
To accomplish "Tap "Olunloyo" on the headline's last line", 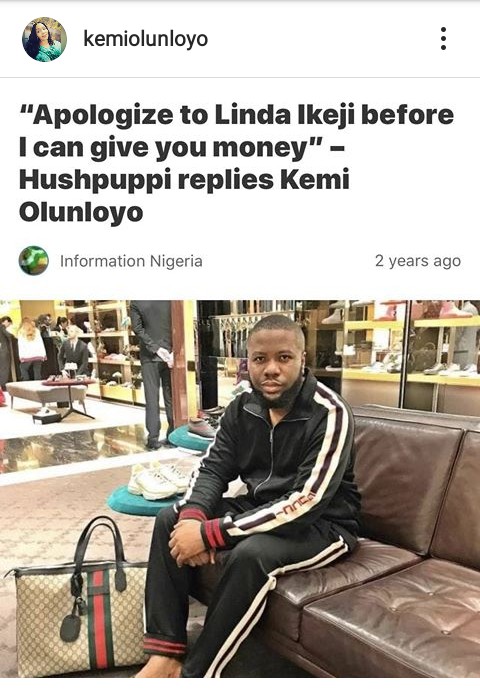I will (81, 212).
